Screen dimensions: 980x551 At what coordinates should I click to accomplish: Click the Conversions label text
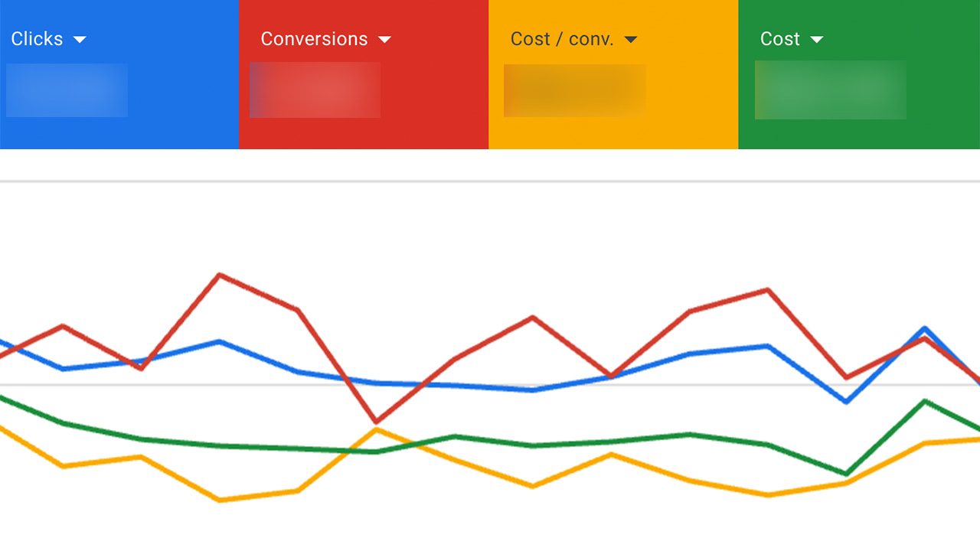(x=314, y=39)
